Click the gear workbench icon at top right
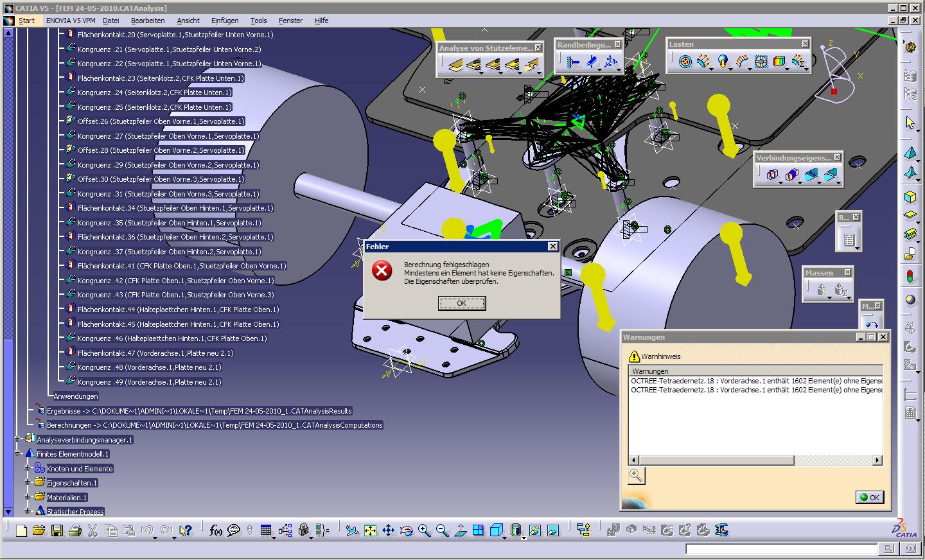925x560 pixels. pyautogui.click(x=910, y=47)
